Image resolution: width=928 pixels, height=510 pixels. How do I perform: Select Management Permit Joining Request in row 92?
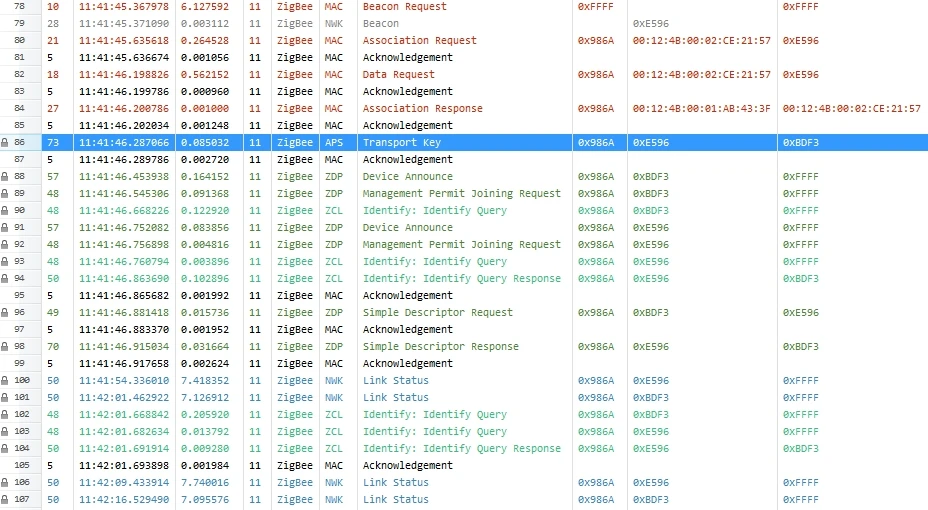pos(462,244)
